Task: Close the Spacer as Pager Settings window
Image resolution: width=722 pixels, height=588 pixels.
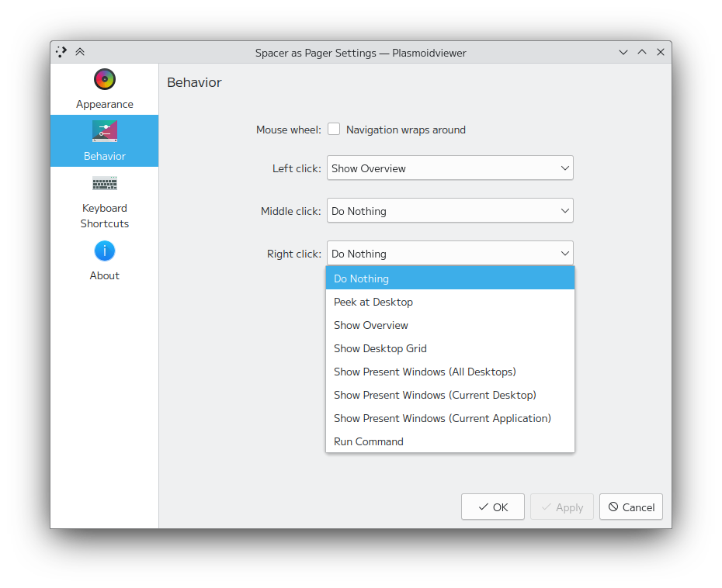Action: tap(661, 53)
